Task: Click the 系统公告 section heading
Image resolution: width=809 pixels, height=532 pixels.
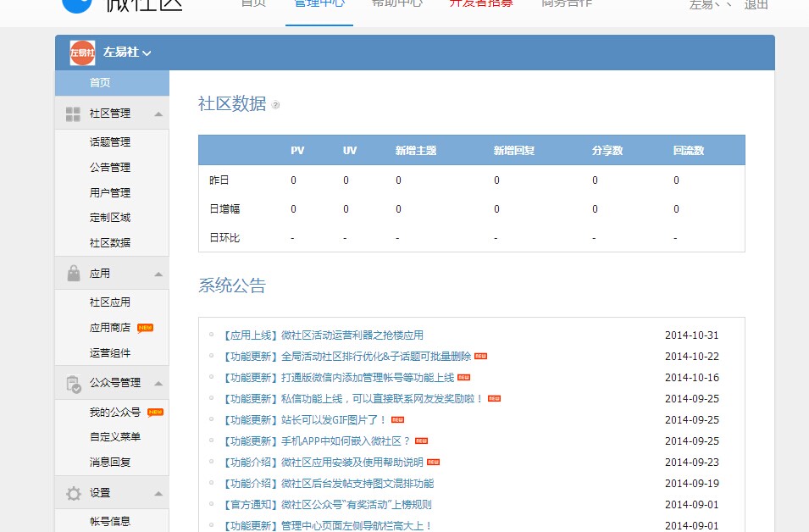Action: point(232,285)
